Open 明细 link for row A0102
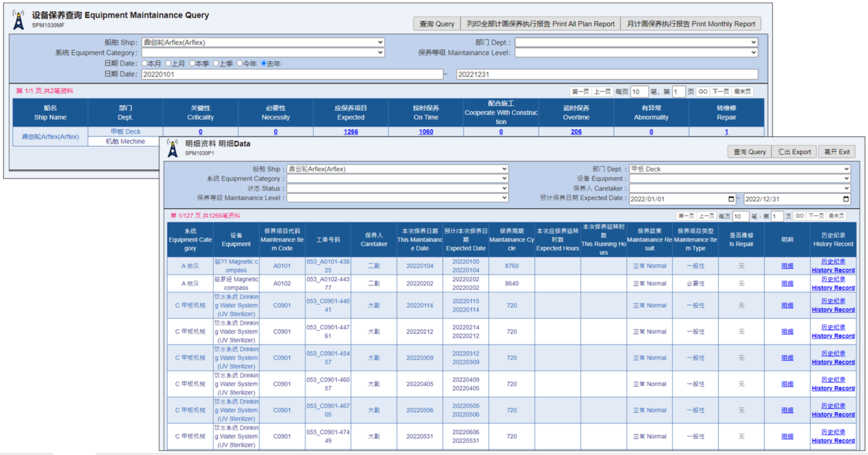This screenshot has width=868, height=455. 787,283
